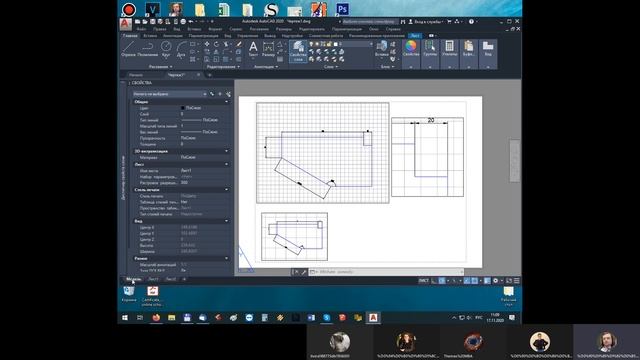This screenshot has width=640, height=360.
Task: Click the New drawing quick access icon
Action: pos(138,22)
